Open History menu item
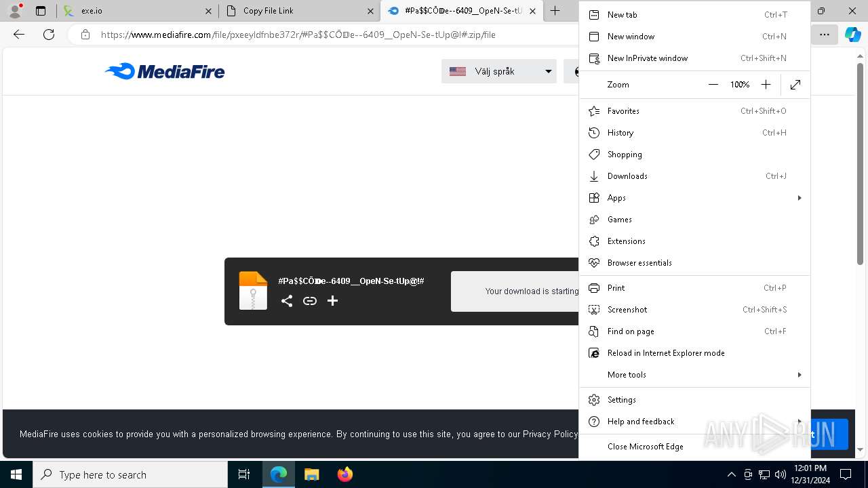 coord(694,133)
